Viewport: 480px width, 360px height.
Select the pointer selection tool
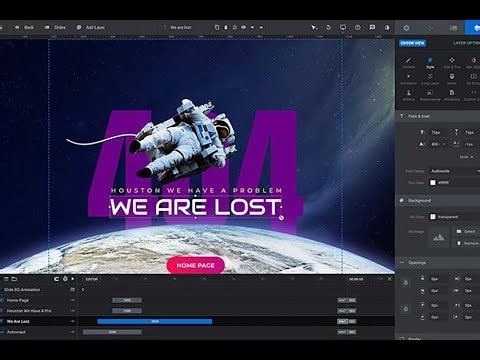coord(314,27)
